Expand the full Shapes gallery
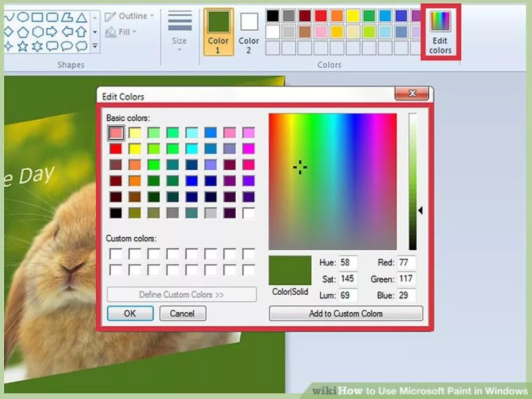This screenshot has width=532, height=399. (95, 45)
